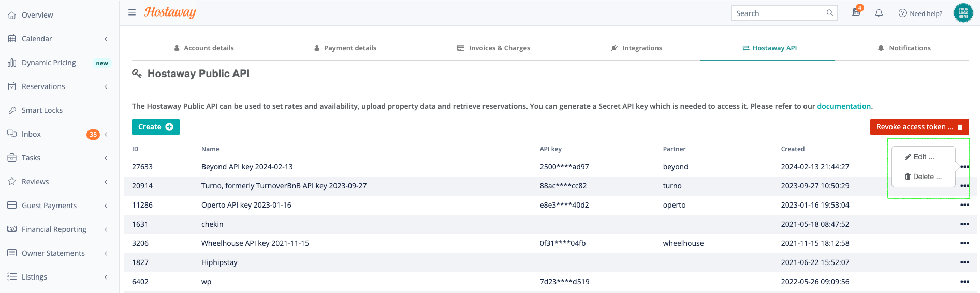The width and height of the screenshot is (980, 293).
Task: Click the Hiphipstay name cell
Action: coord(220,262)
